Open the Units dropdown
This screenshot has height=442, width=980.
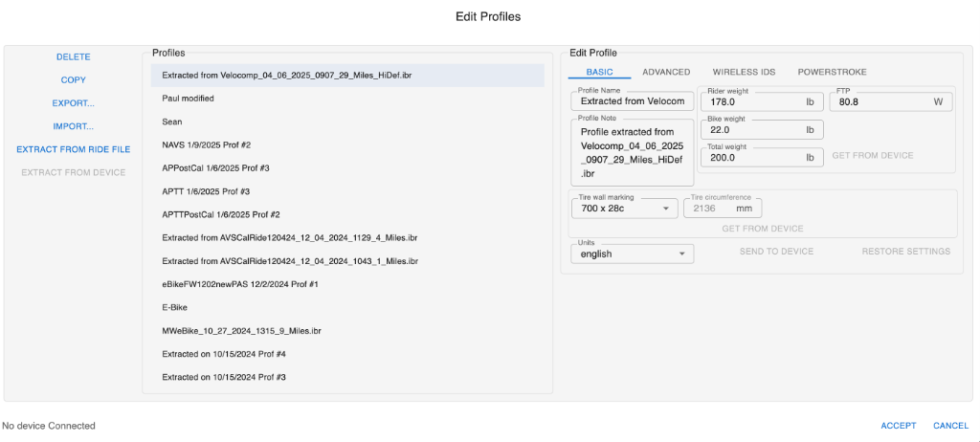pyautogui.click(x=632, y=254)
